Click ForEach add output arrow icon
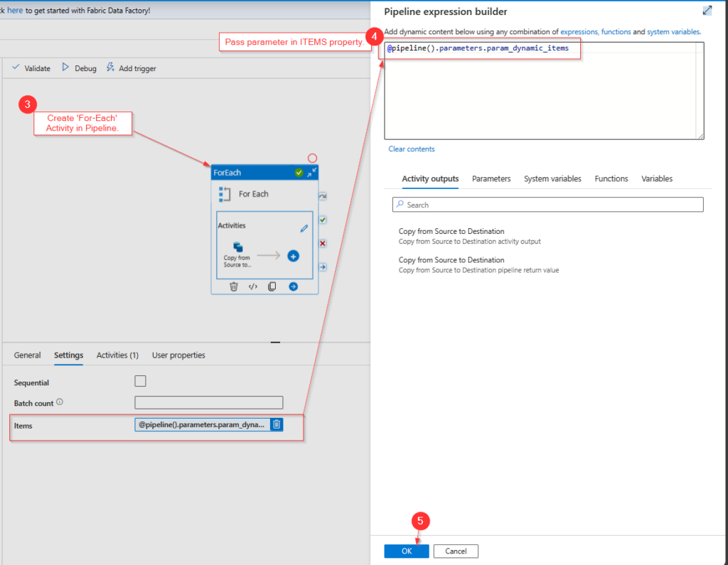 click(294, 286)
